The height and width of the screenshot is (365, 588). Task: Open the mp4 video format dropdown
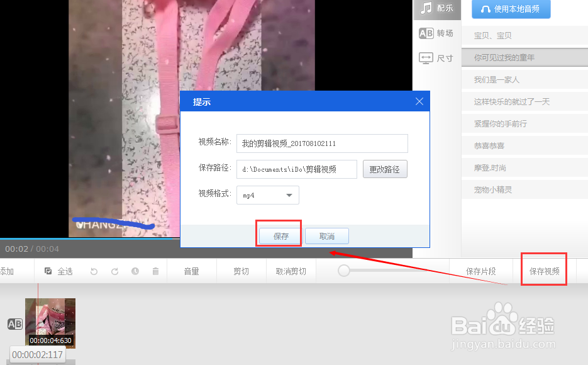[267, 196]
